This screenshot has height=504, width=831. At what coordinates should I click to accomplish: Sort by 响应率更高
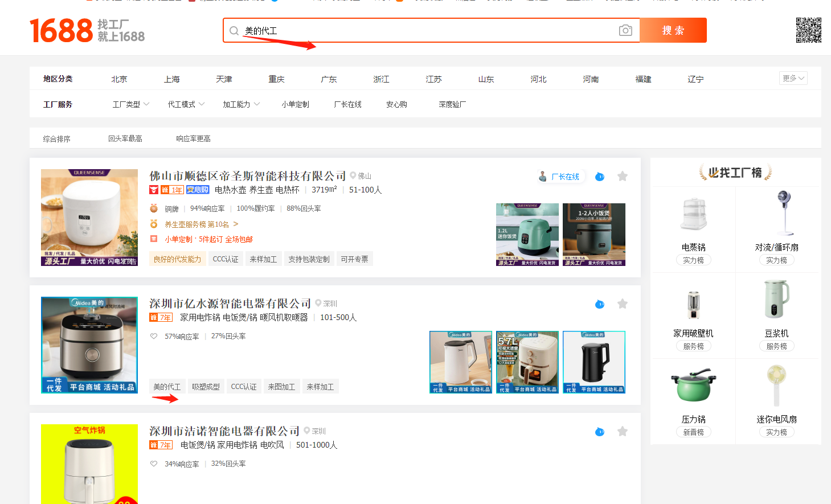pyautogui.click(x=193, y=138)
